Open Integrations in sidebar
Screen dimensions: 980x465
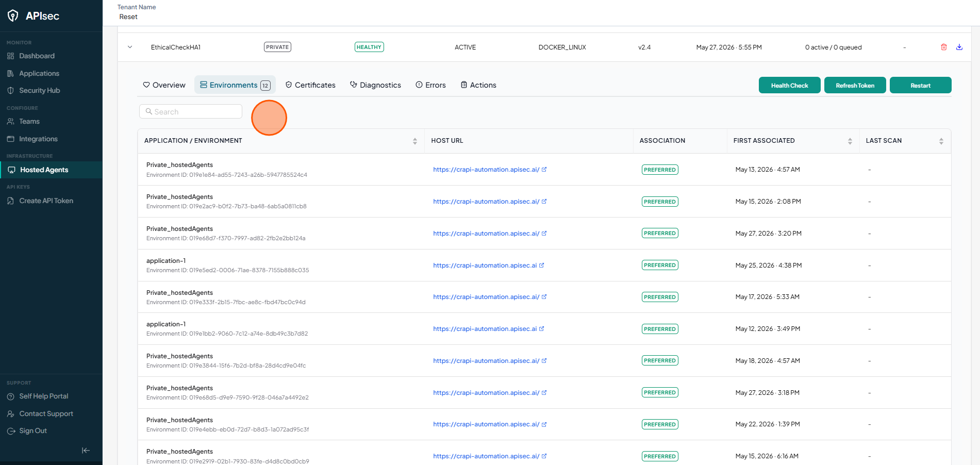pyautogui.click(x=38, y=139)
